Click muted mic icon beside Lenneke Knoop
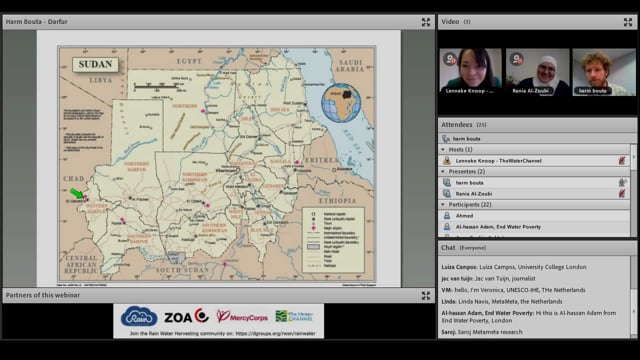This screenshot has width=640, height=360. pyautogui.click(x=622, y=161)
